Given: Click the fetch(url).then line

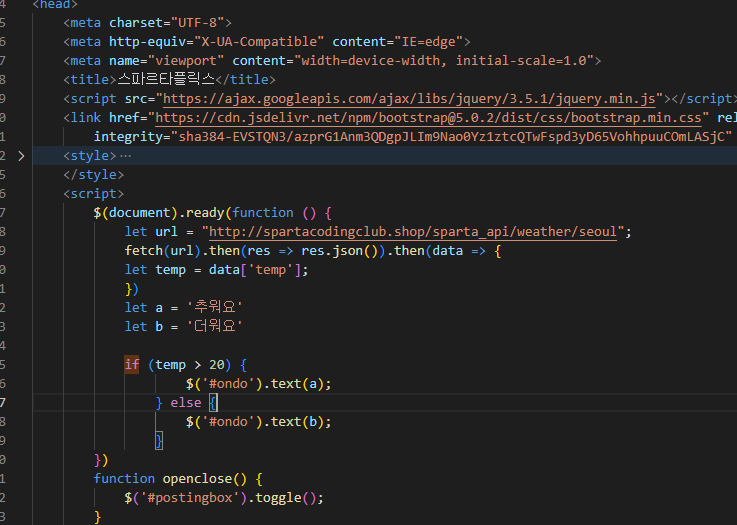Looking at the screenshot, I should tap(313, 251).
